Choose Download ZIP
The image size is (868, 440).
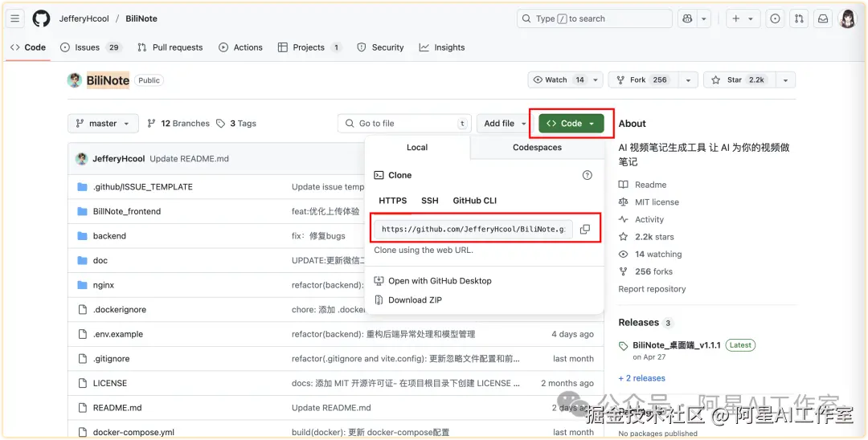point(408,300)
